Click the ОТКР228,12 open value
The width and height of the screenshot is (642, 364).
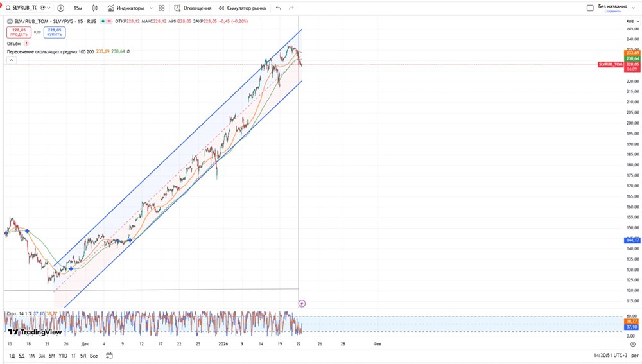point(127,21)
